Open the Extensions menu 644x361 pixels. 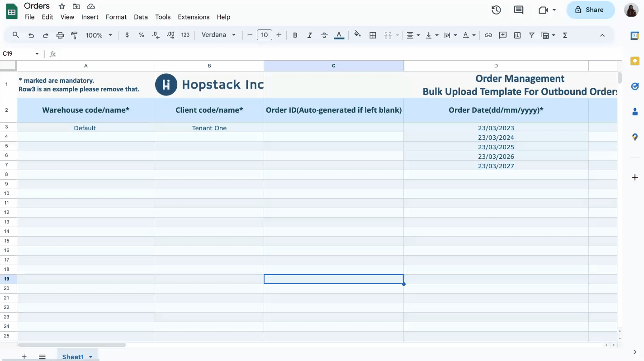point(194,17)
